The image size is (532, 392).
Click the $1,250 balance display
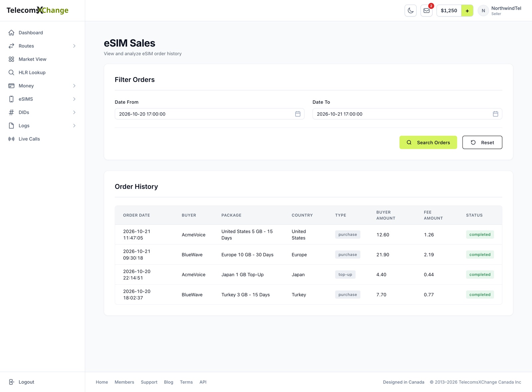pos(449,11)
